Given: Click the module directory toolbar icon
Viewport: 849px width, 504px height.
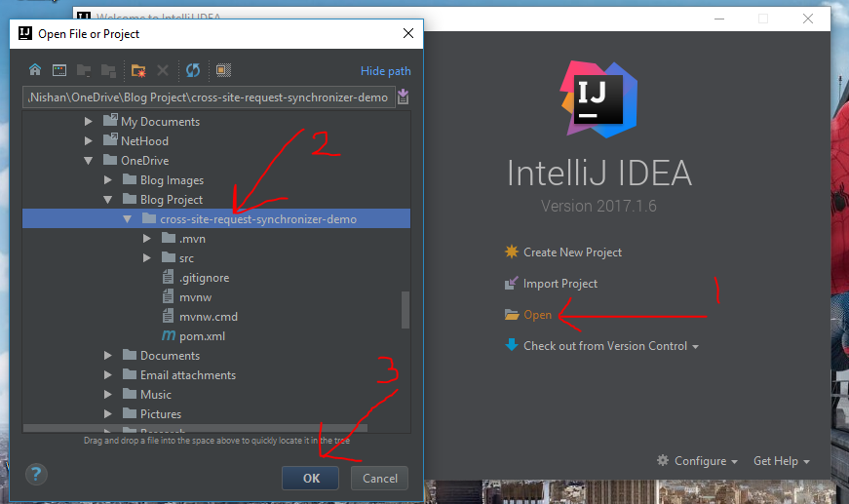Looking at the screenshot, I should pyautogui.click(x=108, y=70).
